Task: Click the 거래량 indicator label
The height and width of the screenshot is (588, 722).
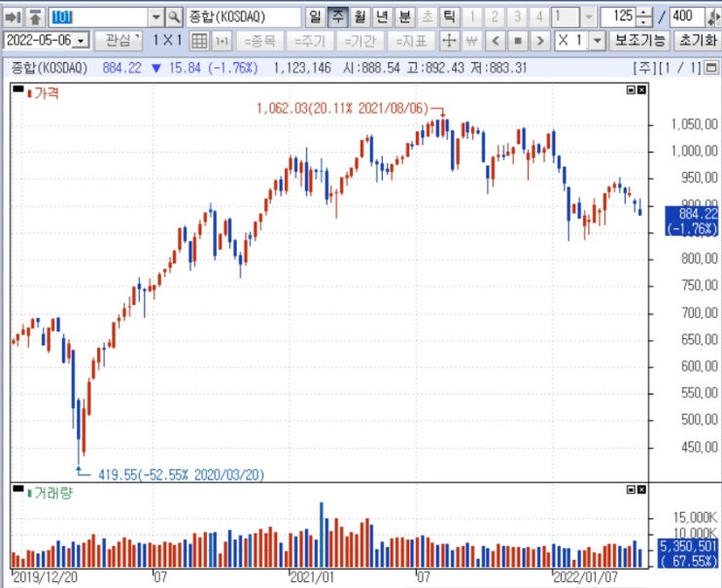Action: 52,493
